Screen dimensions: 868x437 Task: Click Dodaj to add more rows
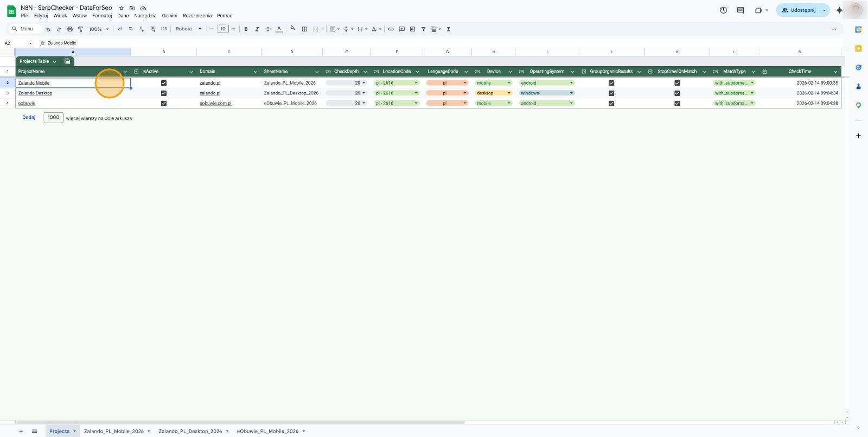pyautogui.click(x=29, y=118)
